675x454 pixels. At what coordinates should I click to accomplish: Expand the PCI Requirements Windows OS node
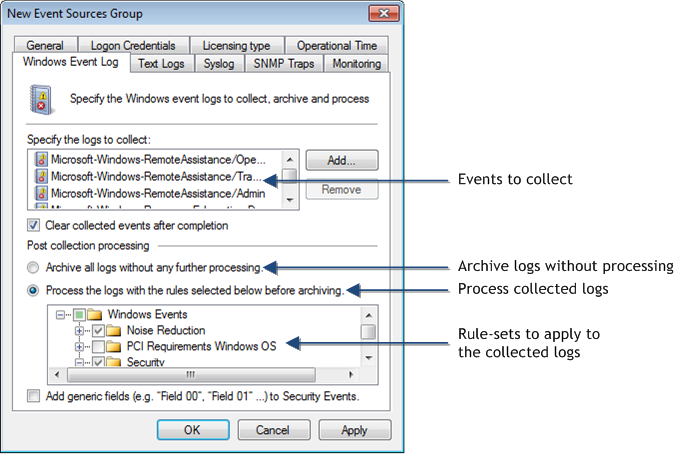pos(79,346)
